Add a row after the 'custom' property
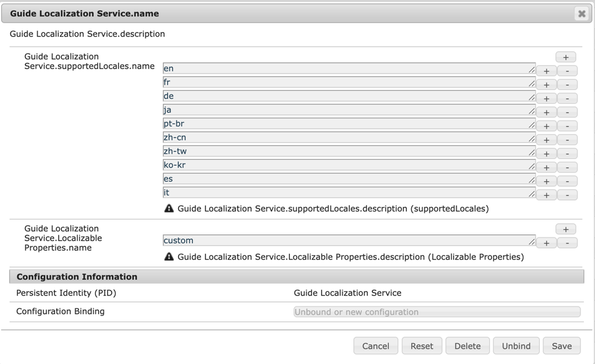This screenshot has width=595, height=364. coord(546,243)
